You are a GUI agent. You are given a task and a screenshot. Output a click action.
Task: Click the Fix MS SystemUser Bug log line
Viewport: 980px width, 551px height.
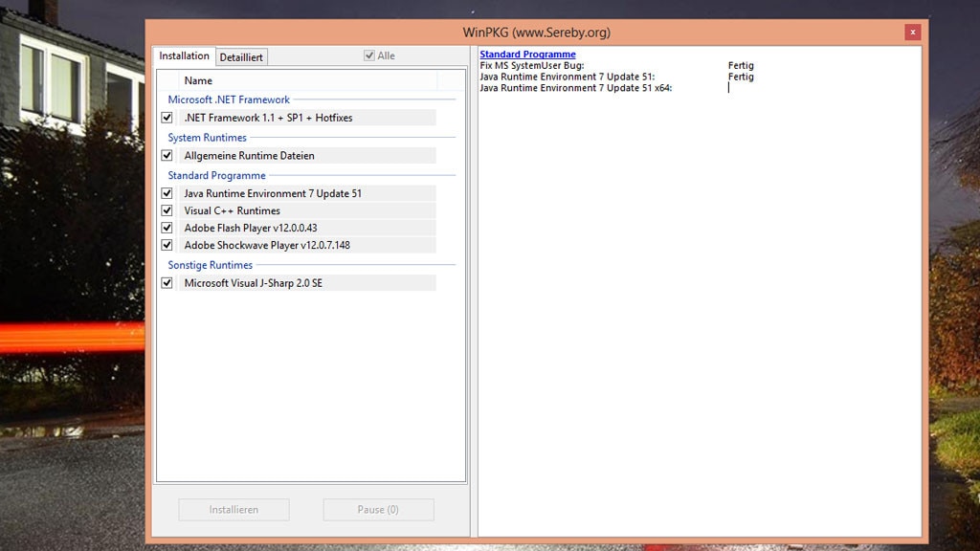(532, 66)
